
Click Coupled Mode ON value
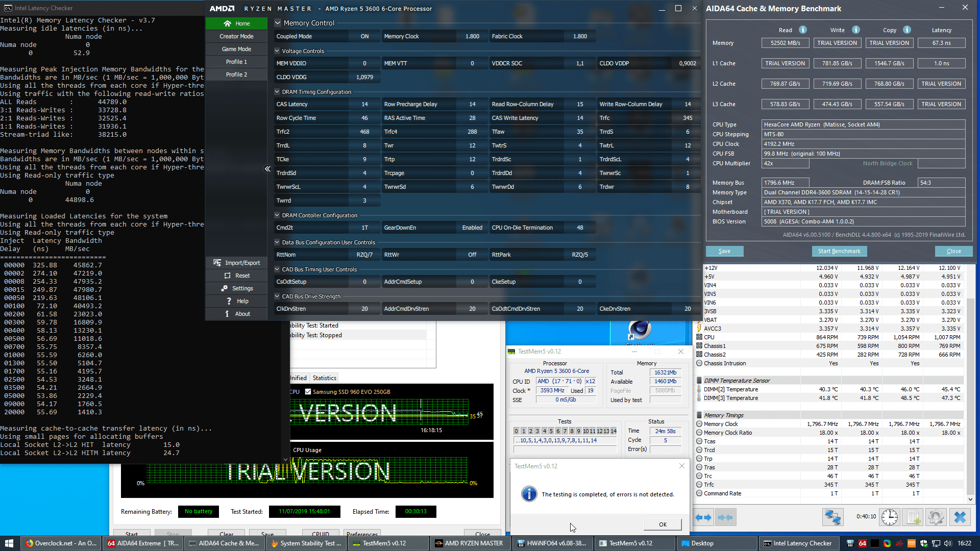(x=364, y=36)
